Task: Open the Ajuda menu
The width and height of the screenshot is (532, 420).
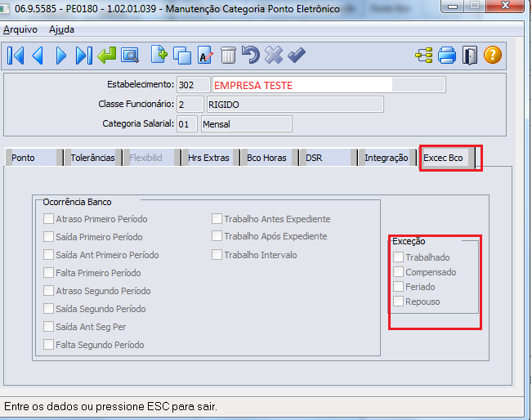Action: 61,29
